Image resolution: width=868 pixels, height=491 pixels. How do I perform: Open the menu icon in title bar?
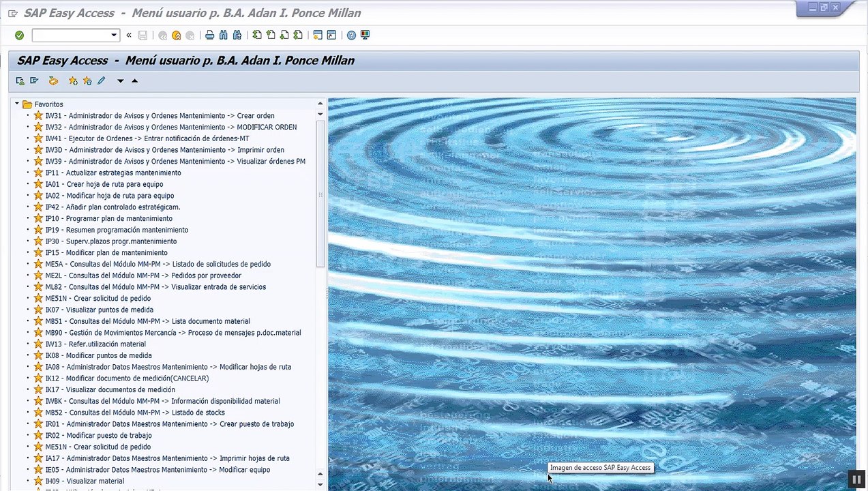tap(13, 13)
